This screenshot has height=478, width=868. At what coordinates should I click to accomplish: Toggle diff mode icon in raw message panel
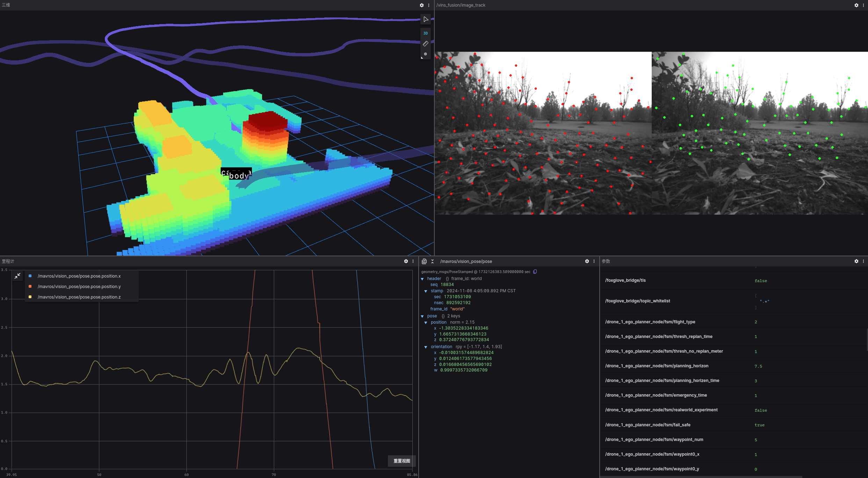[x=424, y=261]
